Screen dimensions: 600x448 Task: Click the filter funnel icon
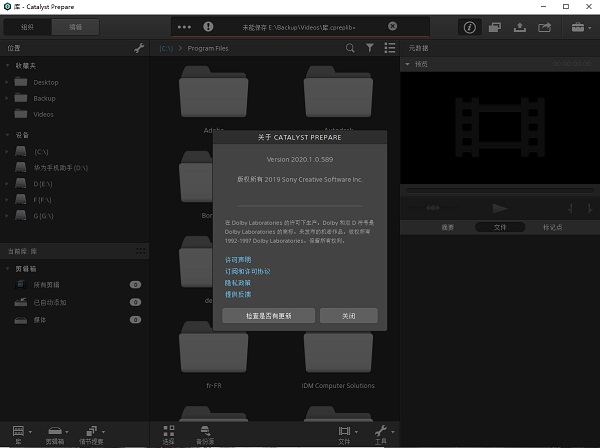pos(370,48)
